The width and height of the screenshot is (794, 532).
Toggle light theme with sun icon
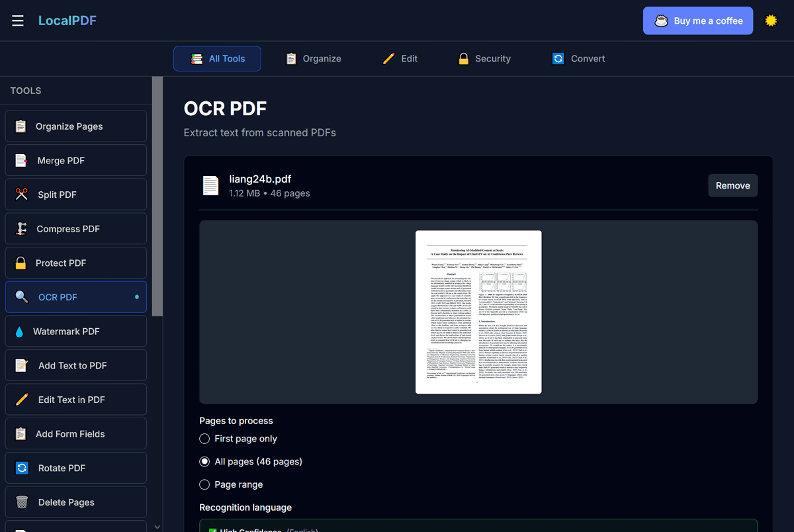point(771,21)
